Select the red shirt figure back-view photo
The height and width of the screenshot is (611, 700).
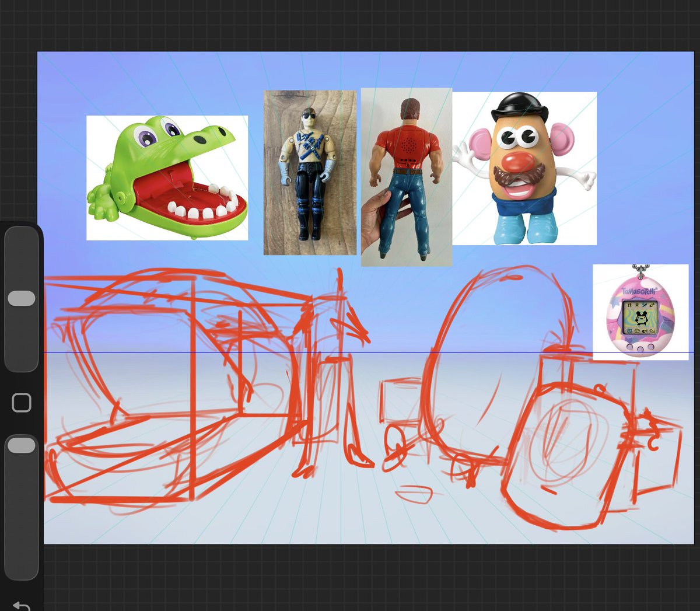(x=407, y=177)
